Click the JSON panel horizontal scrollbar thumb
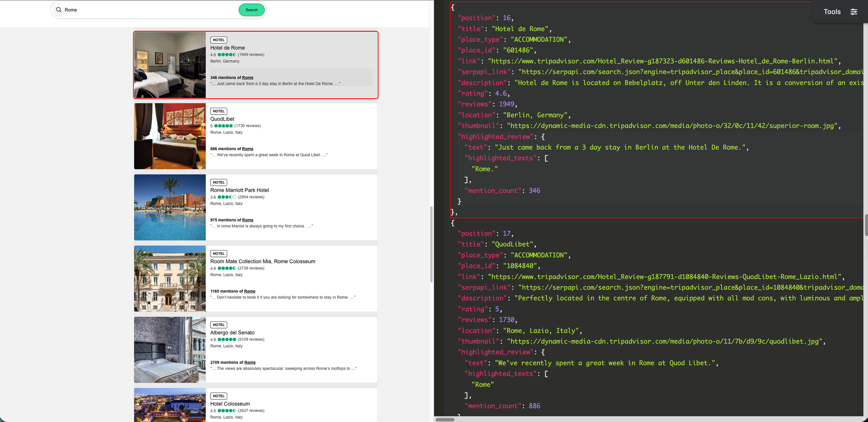The height and width of the screenshot is (422, 868). point(445,420)
